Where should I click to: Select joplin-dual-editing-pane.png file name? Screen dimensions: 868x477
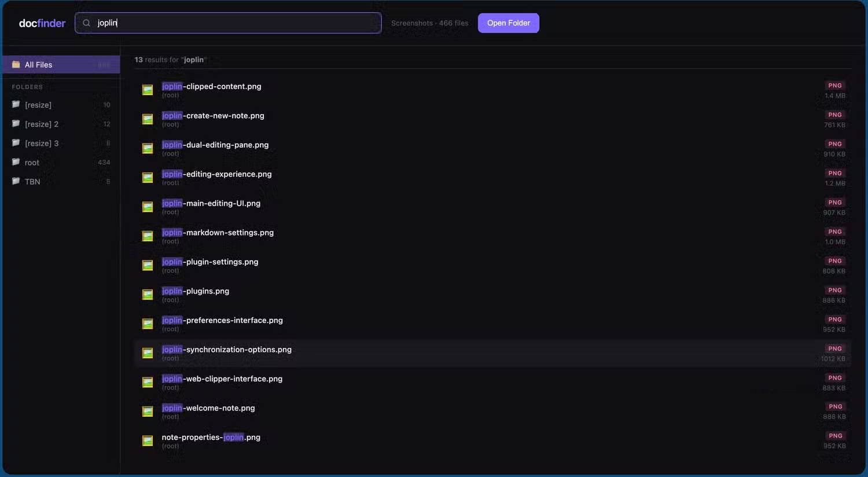point(215,145)
